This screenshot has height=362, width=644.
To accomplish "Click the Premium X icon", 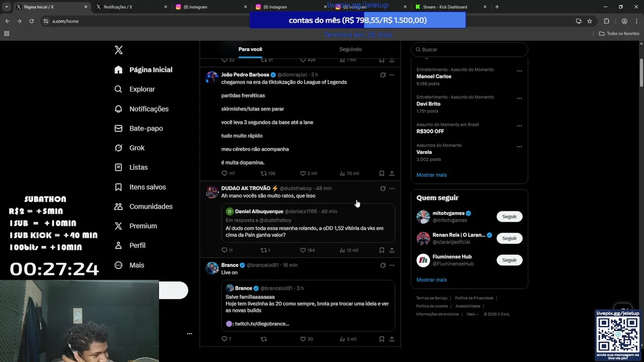I will [x=119, y=226].
